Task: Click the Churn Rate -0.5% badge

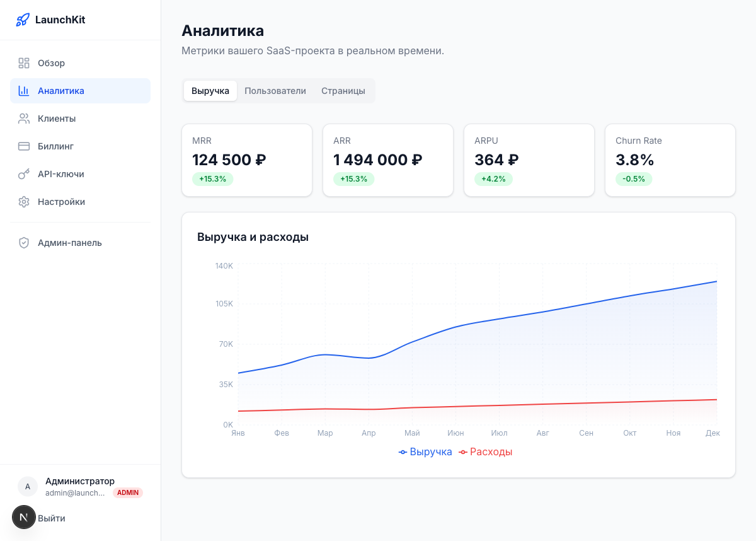Action: [x=633, y=179]
